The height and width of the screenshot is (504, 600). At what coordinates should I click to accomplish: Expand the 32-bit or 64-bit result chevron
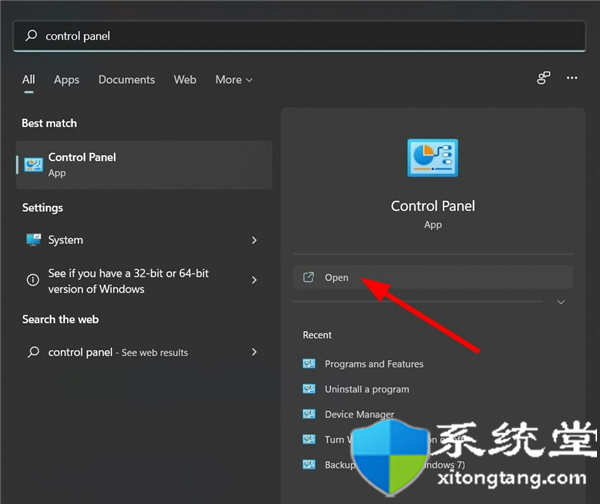pyautogui.click(x=253, y=280)
